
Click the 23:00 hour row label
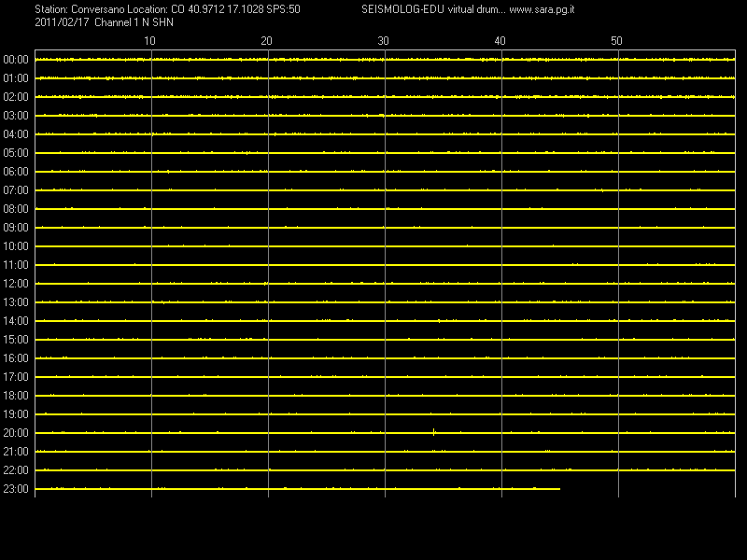click(16, 489)
